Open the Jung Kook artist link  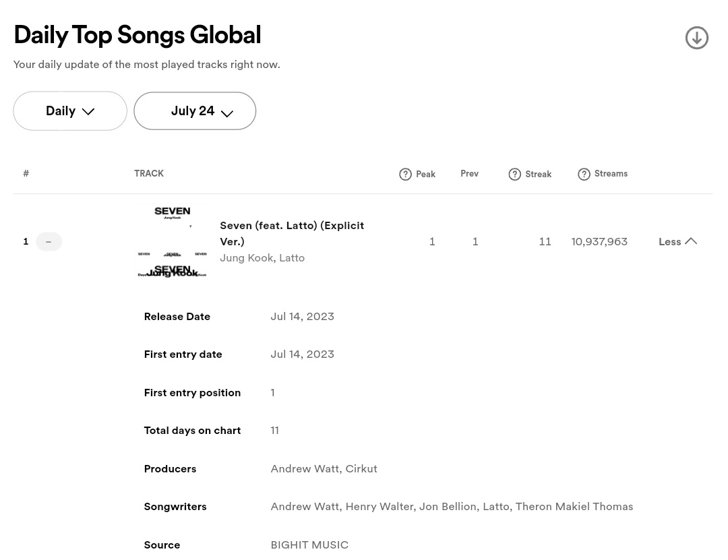pos(246,257)
